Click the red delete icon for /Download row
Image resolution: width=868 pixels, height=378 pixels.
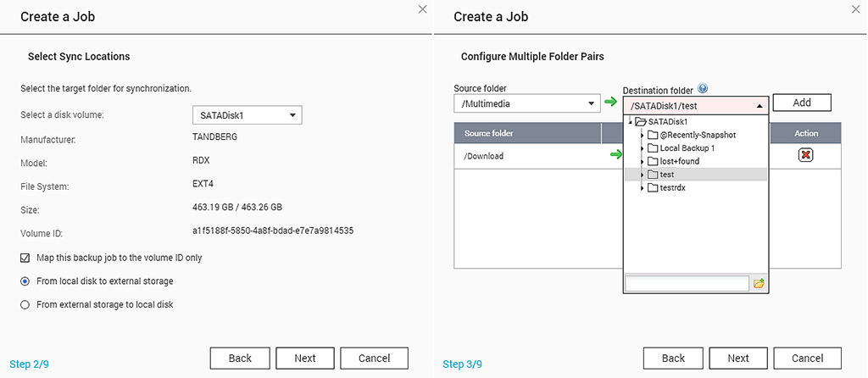pyautogui.click(x=806, y=155)
